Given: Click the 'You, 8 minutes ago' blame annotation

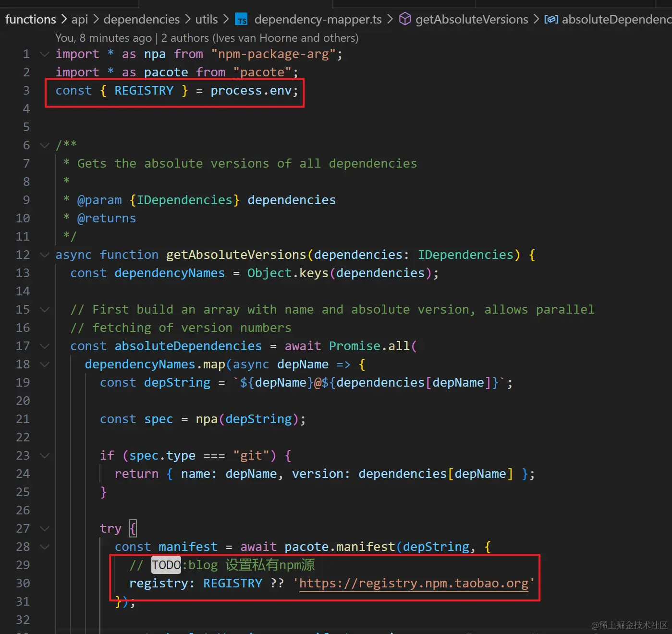Looking at the screenshot, I should [103, 37].
